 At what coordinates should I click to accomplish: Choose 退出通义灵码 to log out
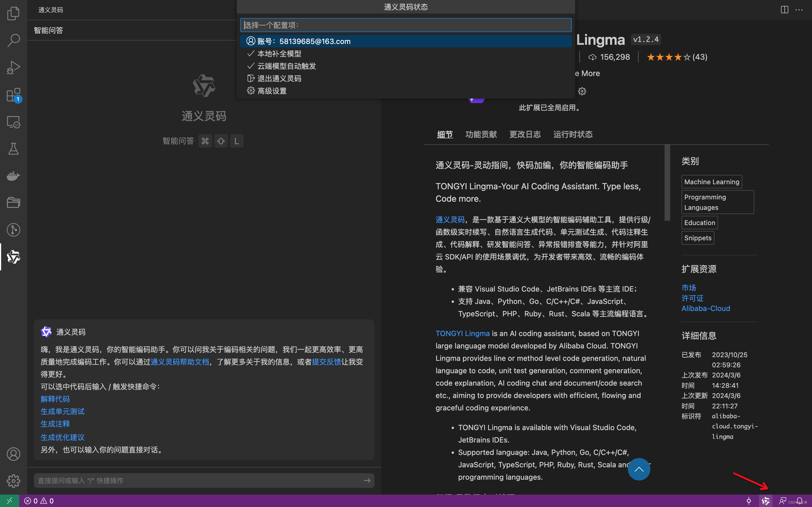(x=279, y=79)
